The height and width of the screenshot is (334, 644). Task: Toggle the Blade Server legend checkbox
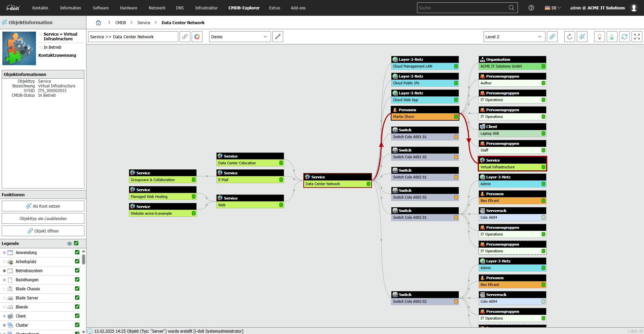77,298
